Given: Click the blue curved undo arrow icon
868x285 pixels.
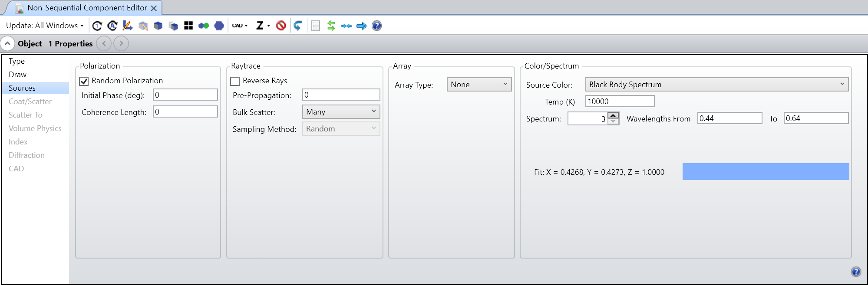Looking at the screenshot, I should coord(298,26).
